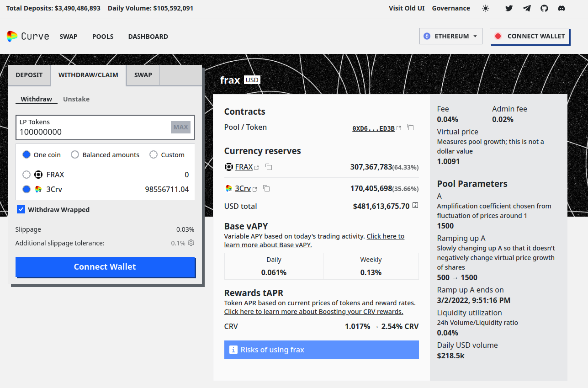
Task: Switch to the Withdraw/Claim tab
Action: point(88,75)
